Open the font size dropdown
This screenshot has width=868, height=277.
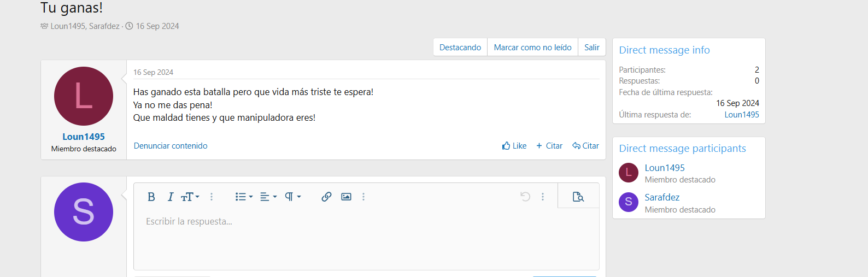click(x=190, y=197)
